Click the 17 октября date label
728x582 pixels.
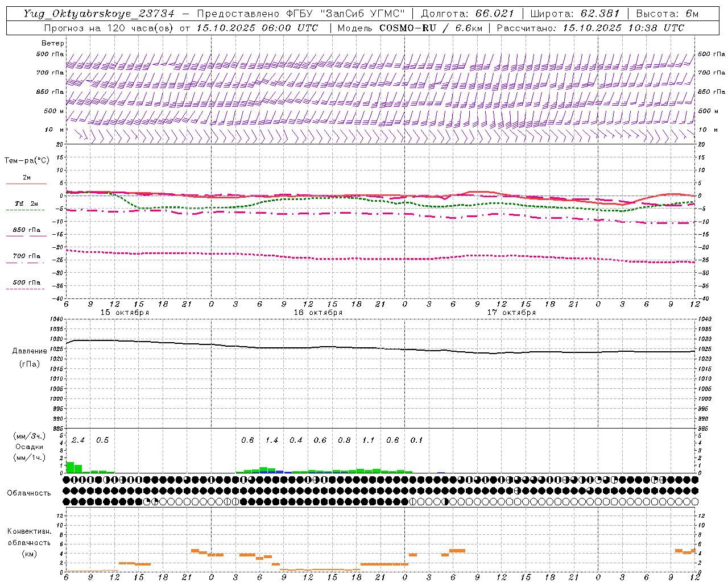click(511, 313)
